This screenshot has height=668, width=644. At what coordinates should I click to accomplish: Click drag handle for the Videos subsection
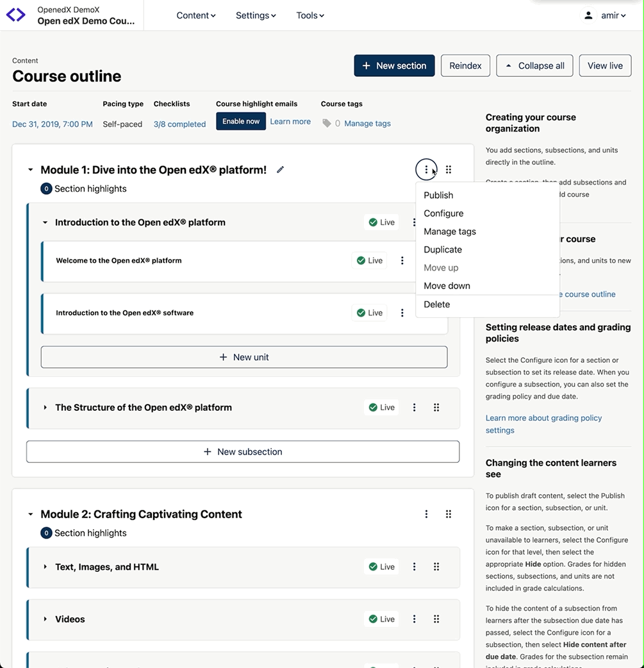pos(436,619)
